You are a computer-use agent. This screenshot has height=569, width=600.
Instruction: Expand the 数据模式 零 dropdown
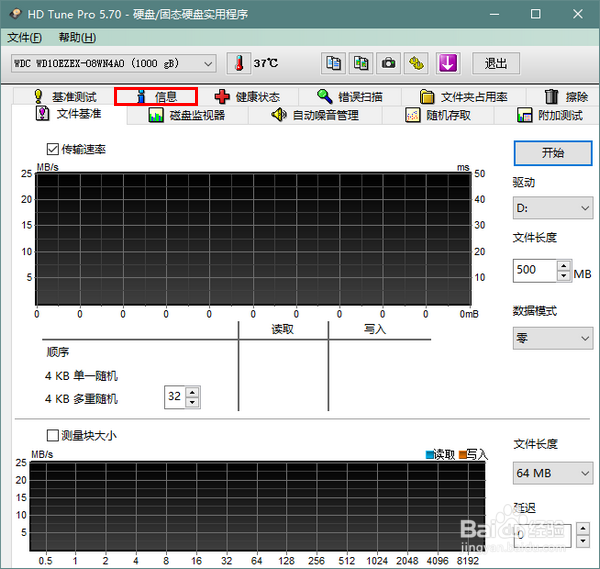tap(553, 338)
